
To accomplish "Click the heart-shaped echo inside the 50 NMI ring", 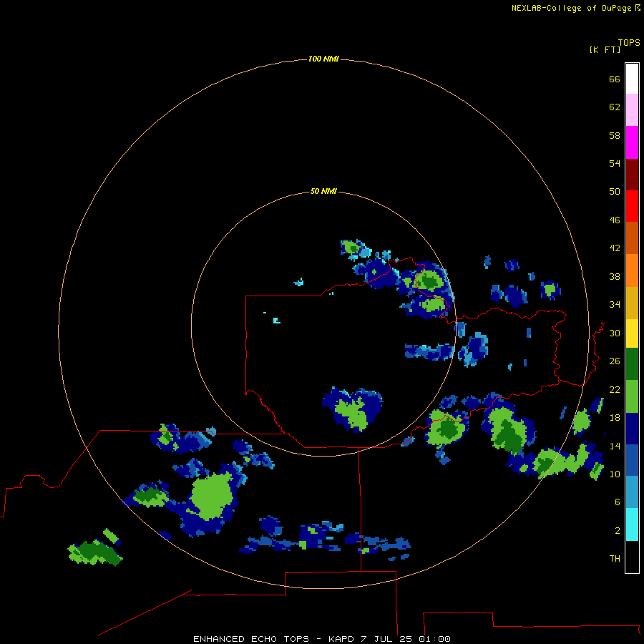I will 352,409.
